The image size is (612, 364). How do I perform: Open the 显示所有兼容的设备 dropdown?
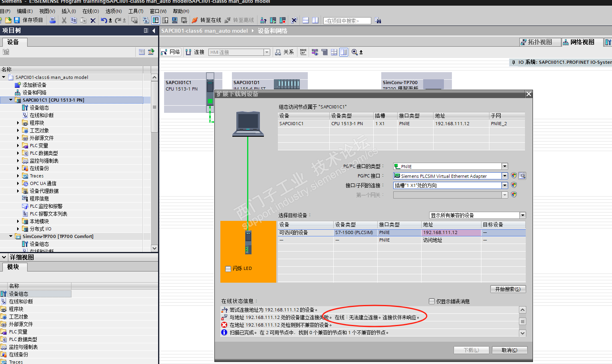tap(523, 215)
